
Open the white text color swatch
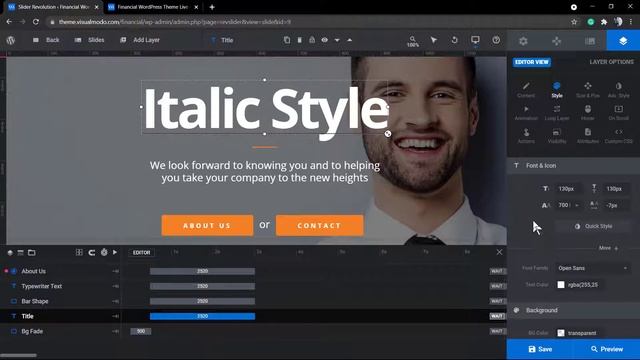click(561, 285)
